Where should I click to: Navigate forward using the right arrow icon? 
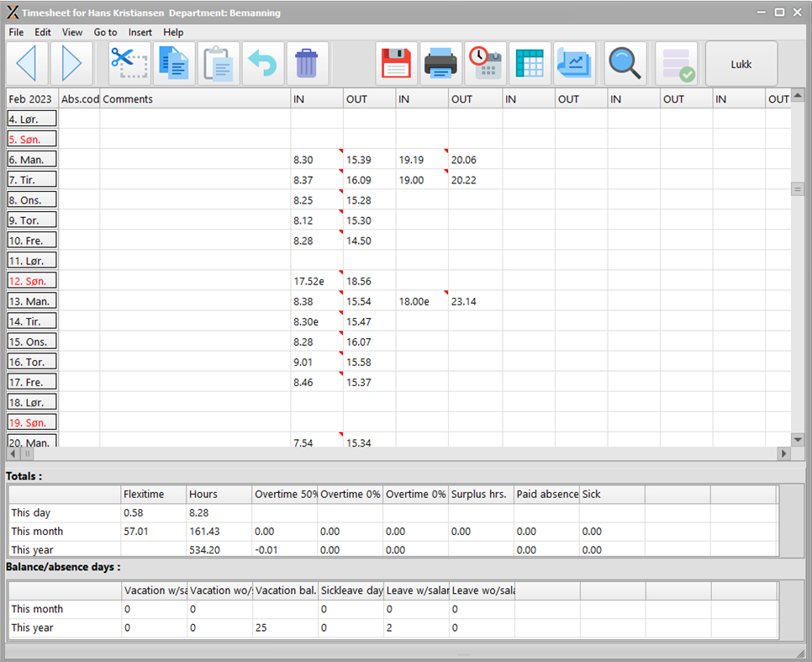(x=71, y=63)
